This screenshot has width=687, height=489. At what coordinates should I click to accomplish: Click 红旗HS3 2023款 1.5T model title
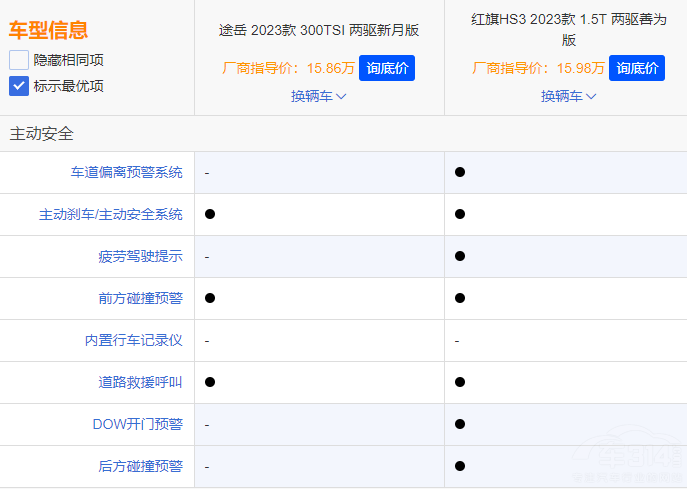tap(568, 29)
